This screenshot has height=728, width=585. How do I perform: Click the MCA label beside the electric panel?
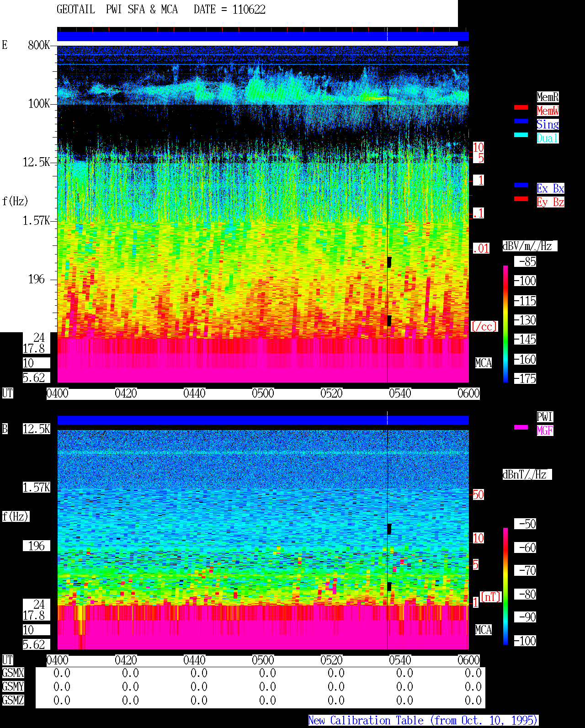click(x=484, y=363)
